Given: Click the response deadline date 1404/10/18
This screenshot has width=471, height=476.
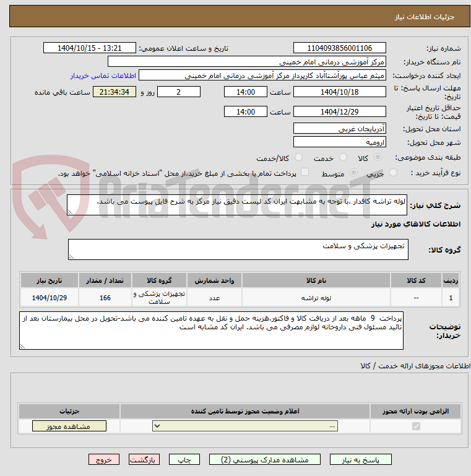Looking at the screenshot, I should pos(340,92).
